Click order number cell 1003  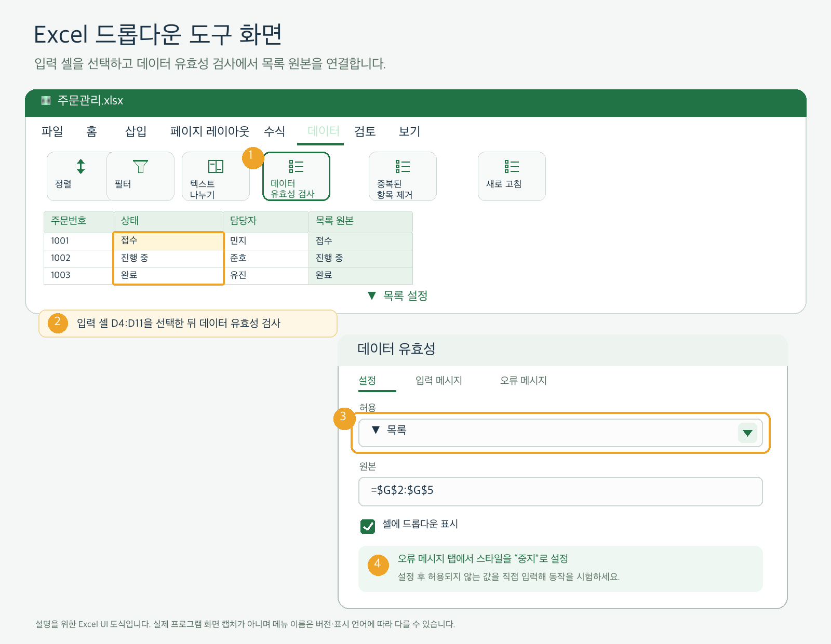79,275
